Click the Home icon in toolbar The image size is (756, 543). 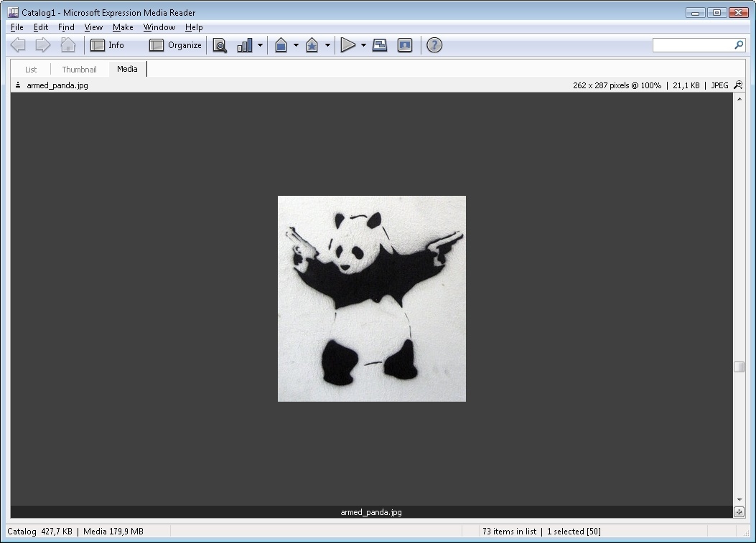pos(68,44)
